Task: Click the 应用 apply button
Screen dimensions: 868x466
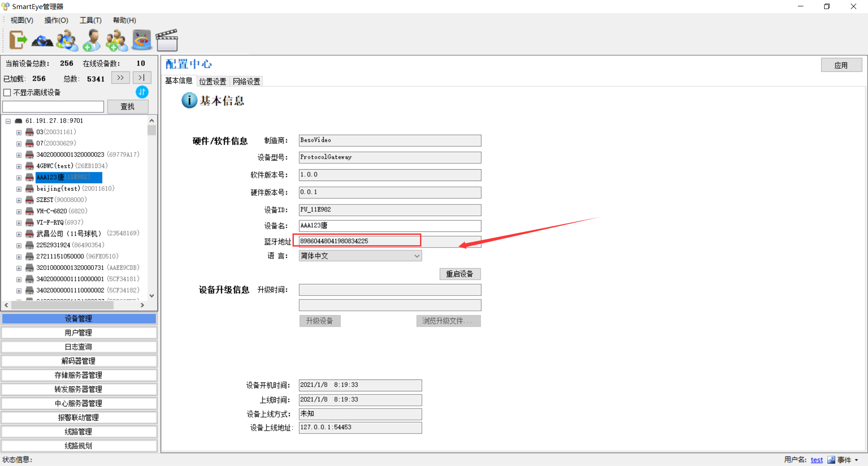Action: coord(841,65)
